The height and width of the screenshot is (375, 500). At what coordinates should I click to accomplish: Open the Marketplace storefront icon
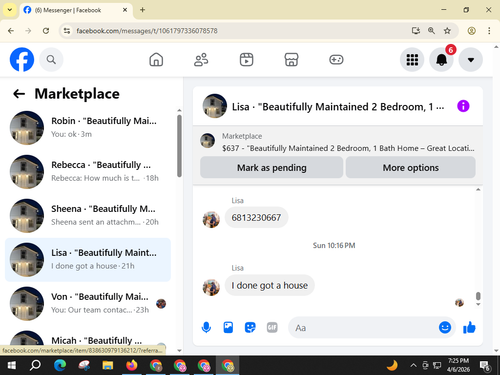[291, 60]
